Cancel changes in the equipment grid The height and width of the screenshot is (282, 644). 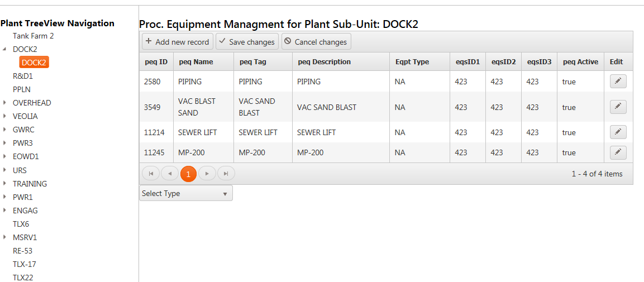[x=316, y=42]
